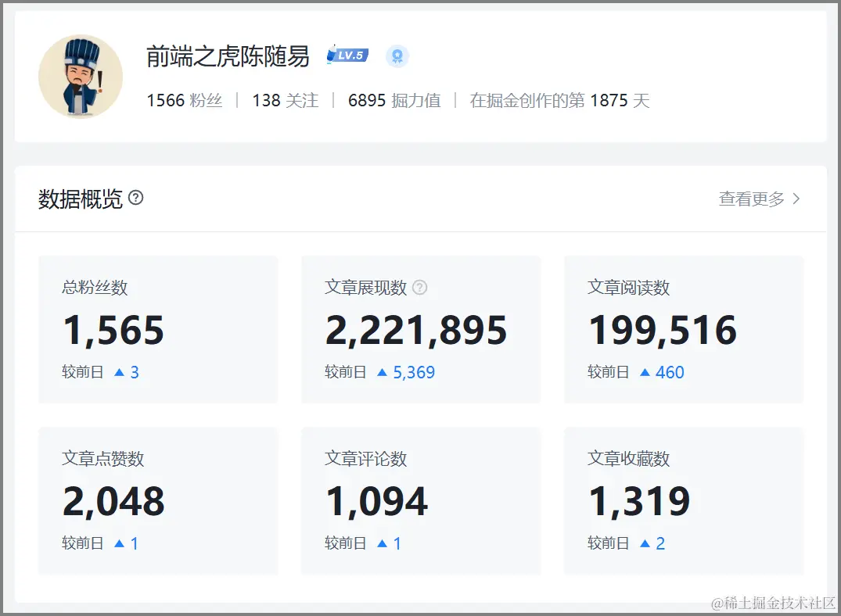Click the blue medal badge icon
Screen dimensions: 841x616
tap(397, 56)
